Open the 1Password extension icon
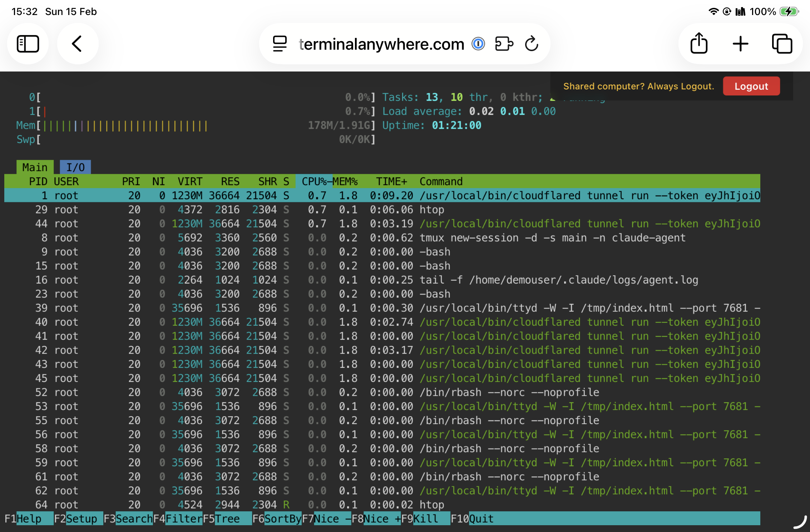810x532 pixels. pos(479,44)
